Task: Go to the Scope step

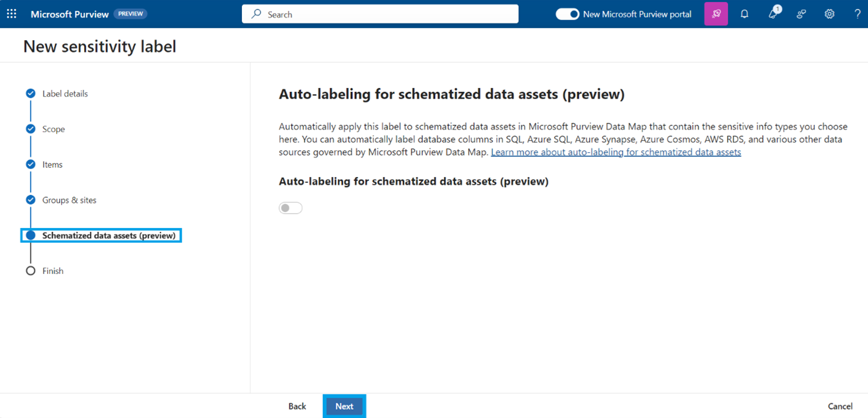Action: [53, 129]
